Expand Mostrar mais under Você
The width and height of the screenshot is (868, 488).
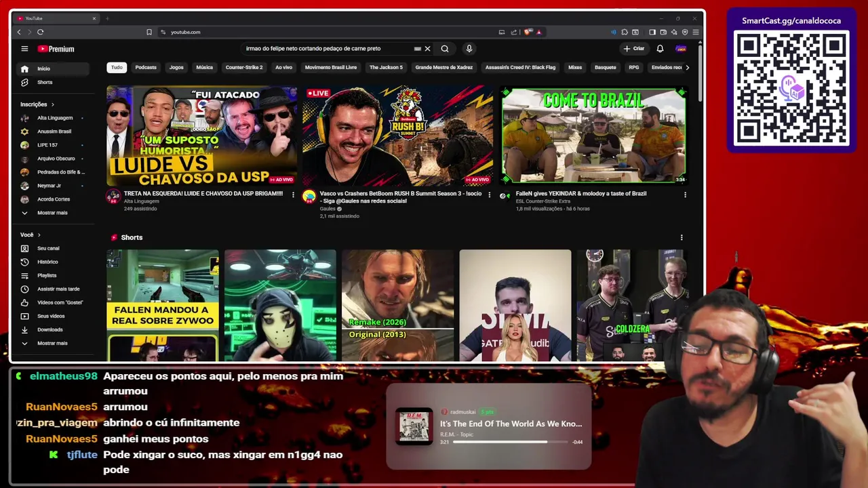(54, 343)
